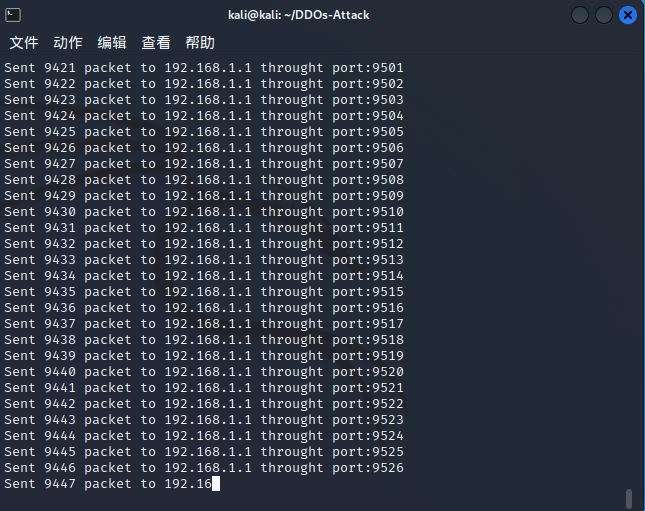The width and height of the screenshot is (645, 511).
Task: Click the line ending with port:9519
Action: click(x=204, y=356)
